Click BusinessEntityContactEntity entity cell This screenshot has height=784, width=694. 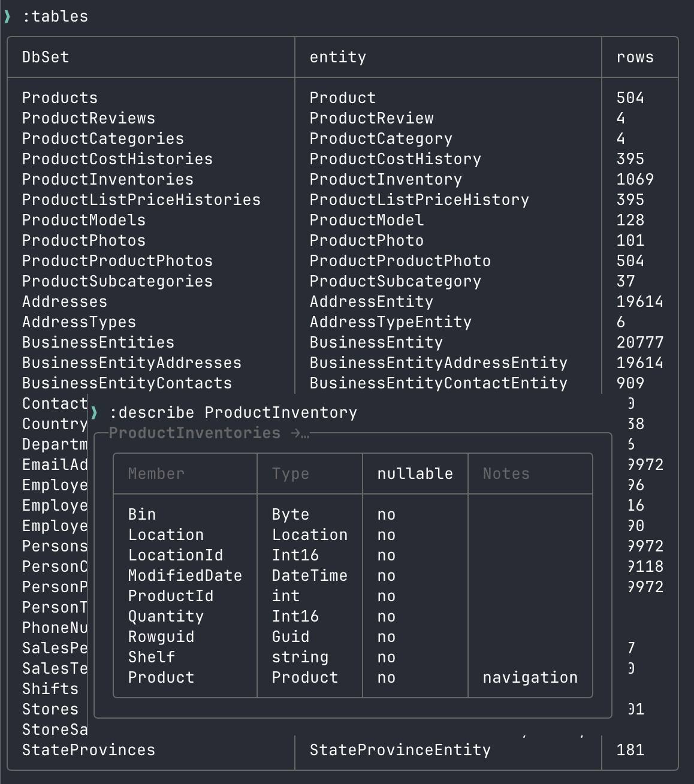point(439,383)
